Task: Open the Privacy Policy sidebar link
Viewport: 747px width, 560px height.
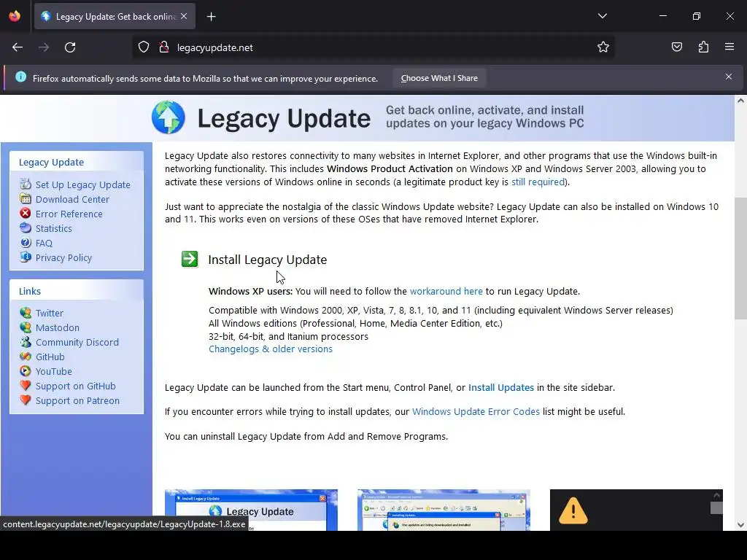Action: pos(64,257)
